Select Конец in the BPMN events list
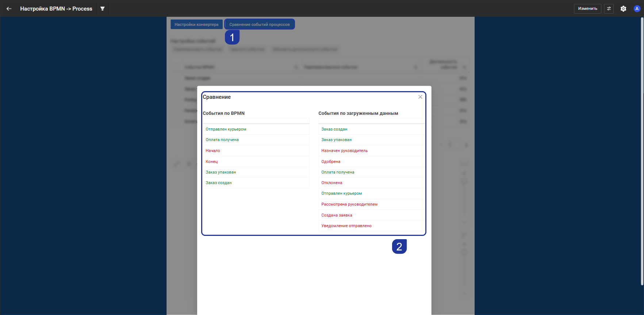The image size is (644, 315). click(x=212, y=162)
